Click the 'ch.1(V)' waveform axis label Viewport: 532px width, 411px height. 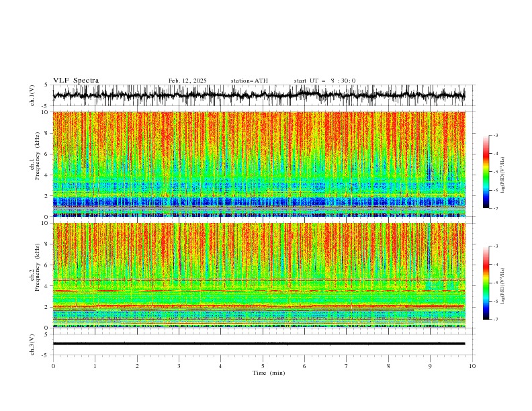32,95
